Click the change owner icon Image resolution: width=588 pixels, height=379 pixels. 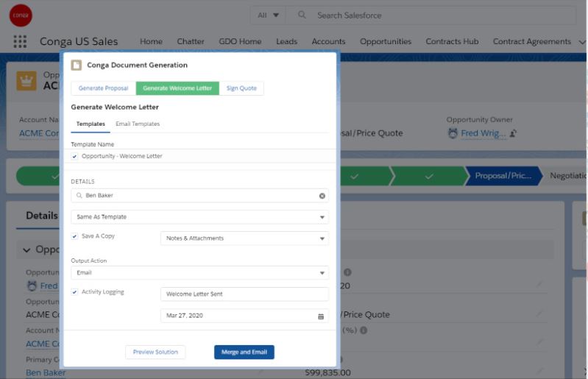(x=513, y=133)
